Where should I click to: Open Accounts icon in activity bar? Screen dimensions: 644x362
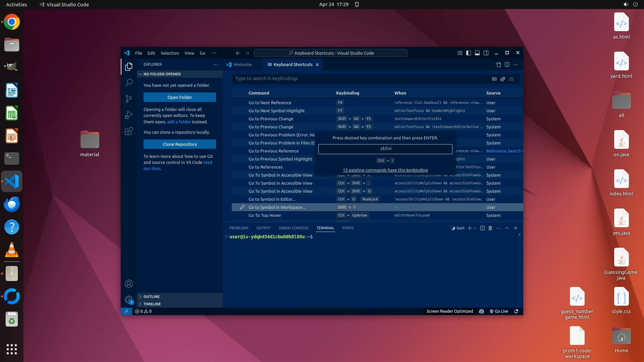click(x=129, y=284)
